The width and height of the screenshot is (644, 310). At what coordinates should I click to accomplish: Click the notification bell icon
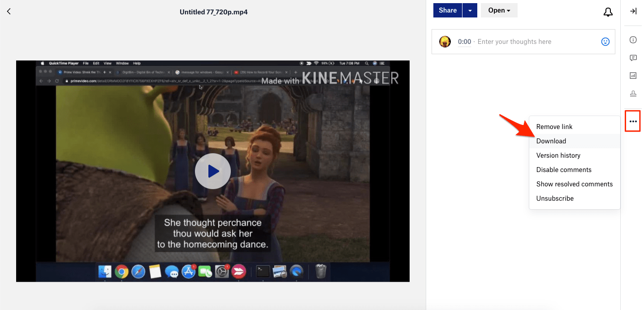click(608, 12)
